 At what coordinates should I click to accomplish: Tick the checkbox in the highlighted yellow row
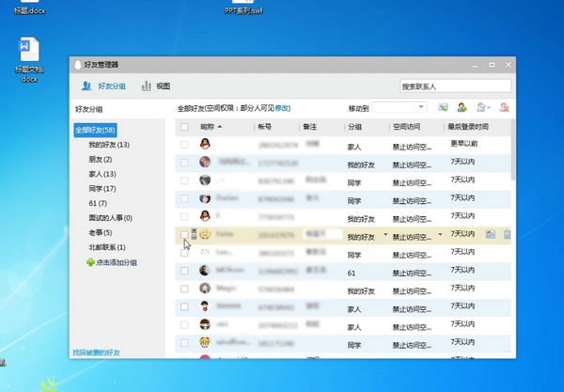point(184,234)
